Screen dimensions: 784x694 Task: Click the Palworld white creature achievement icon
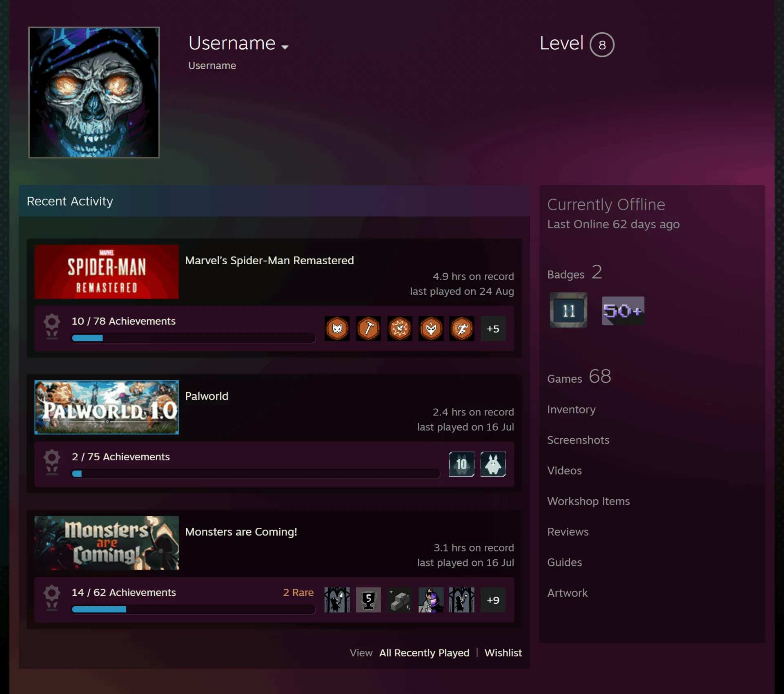[493, 464]
